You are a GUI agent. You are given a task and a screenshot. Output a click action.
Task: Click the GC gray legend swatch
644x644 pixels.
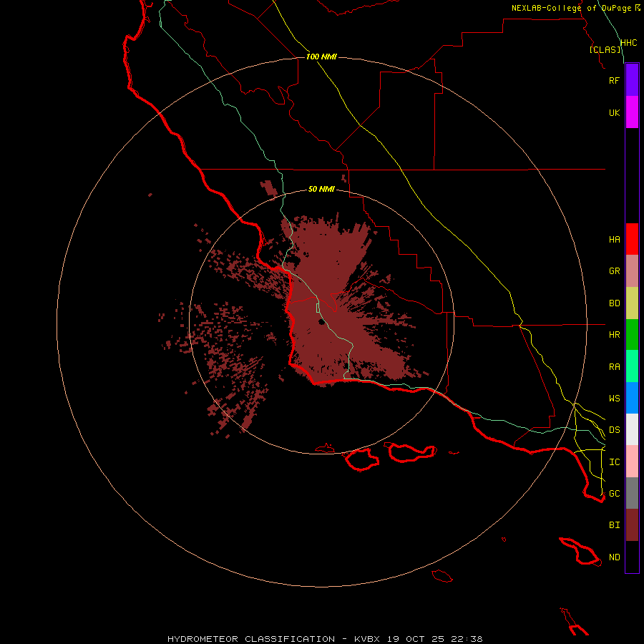tap(632, 493)
